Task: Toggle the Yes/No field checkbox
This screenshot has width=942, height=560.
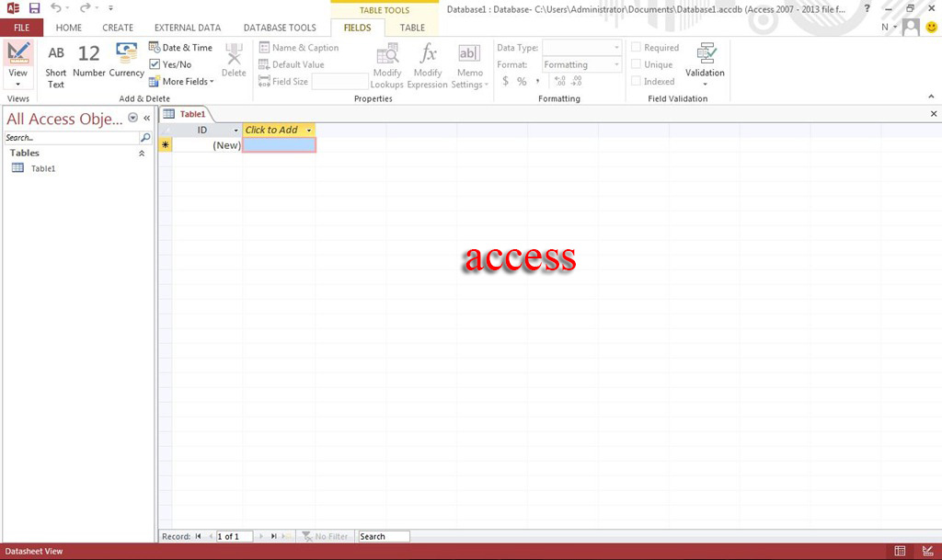Action: 155,64
